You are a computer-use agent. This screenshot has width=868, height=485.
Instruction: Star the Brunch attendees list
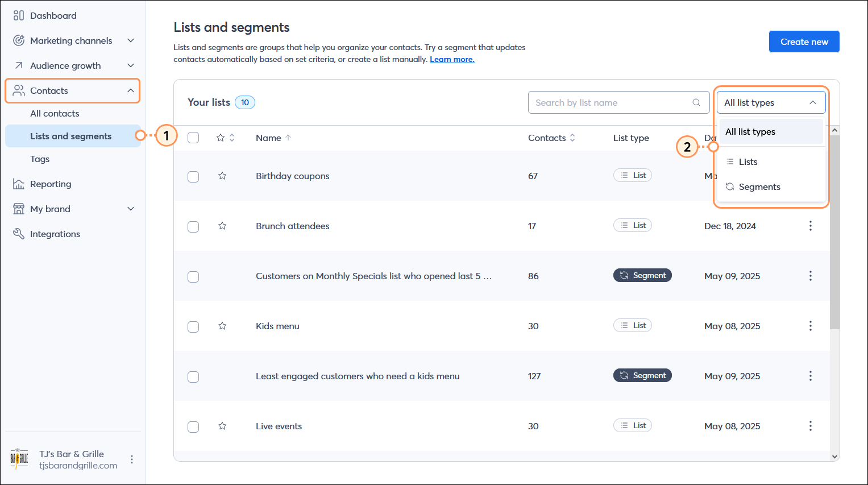tap(222, 226)
